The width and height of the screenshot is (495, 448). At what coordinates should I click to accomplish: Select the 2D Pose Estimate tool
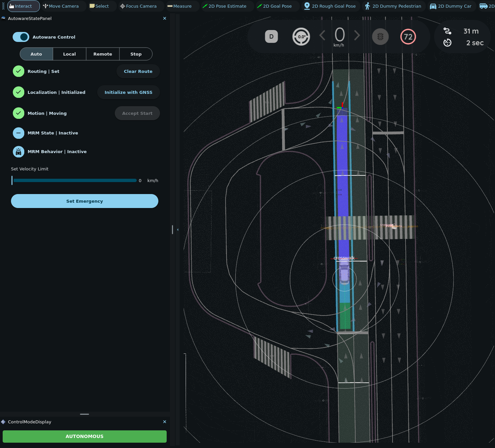[225, 6]
